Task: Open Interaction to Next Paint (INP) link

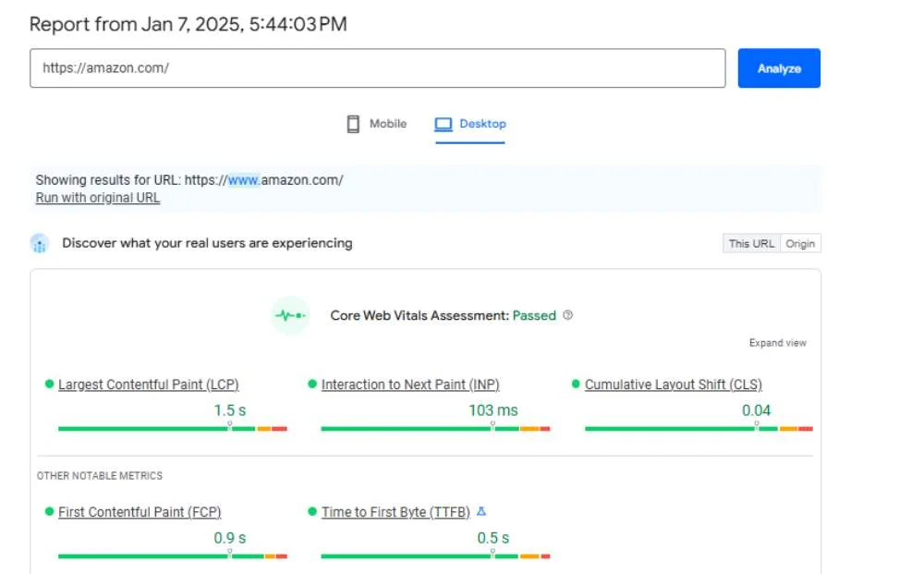Action: click(410, 385)
